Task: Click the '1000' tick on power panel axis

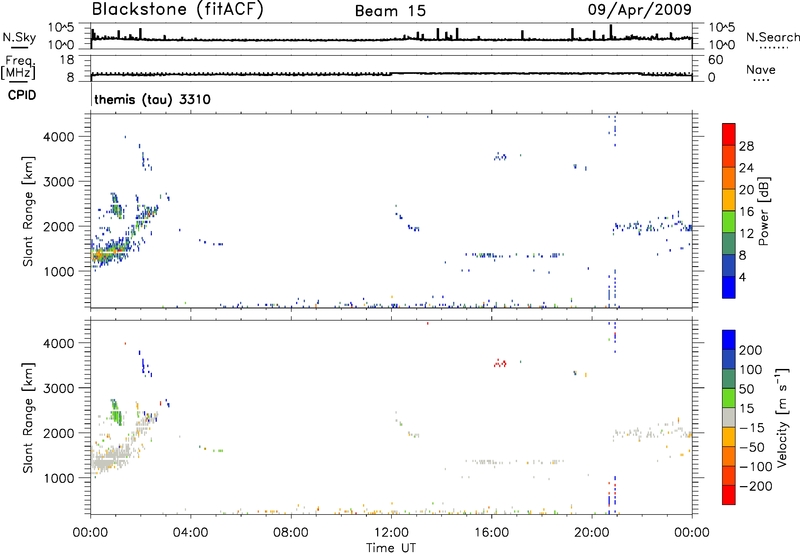Action: [x=58, y=271]
